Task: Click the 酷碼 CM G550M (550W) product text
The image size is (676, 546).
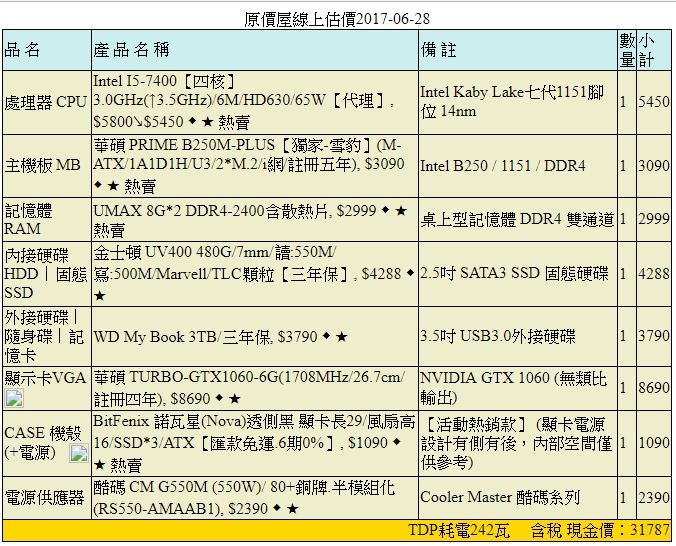Action: [x=244, y=498]
